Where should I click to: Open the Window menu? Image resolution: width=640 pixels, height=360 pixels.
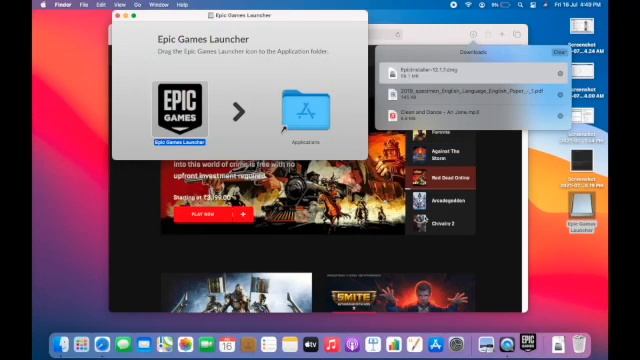pos(159,5)
